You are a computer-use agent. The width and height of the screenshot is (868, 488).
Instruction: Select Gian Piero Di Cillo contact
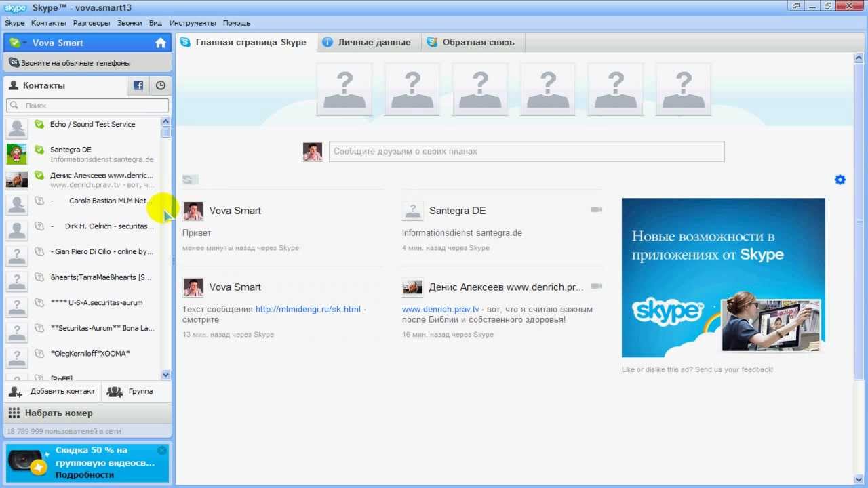tap(82, 256)
